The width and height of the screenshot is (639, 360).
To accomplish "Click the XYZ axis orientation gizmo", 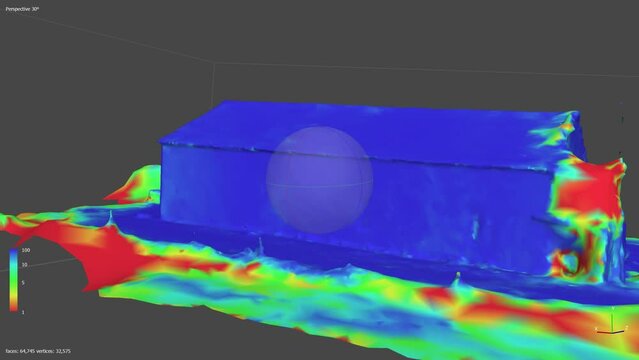I will [611, 322].
